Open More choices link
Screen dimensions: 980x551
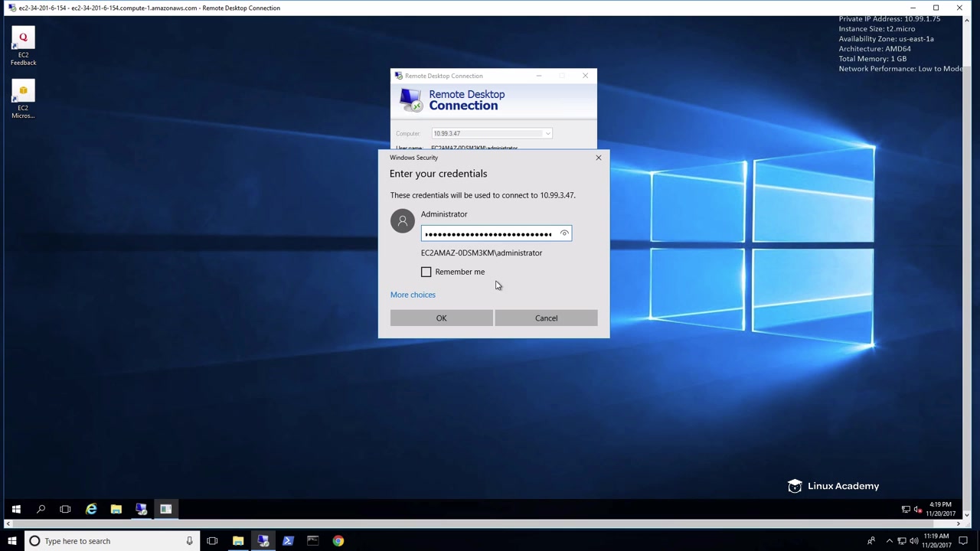point(413,295)
